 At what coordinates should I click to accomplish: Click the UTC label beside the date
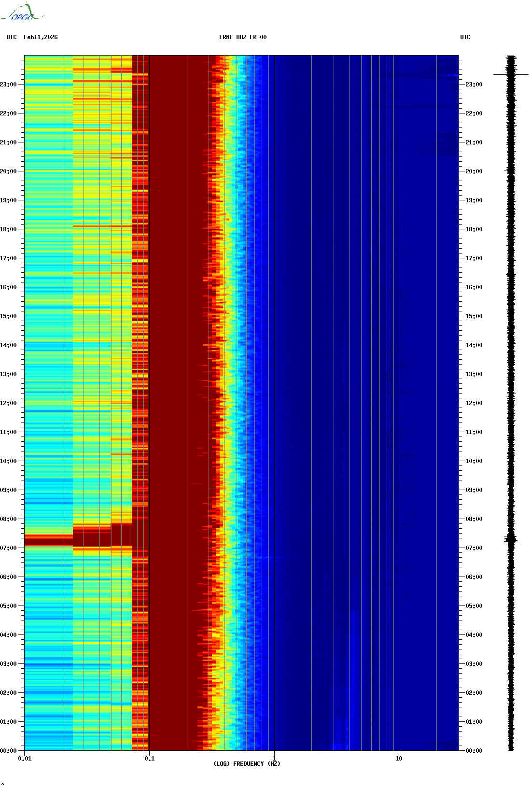(x=12, y=37)
